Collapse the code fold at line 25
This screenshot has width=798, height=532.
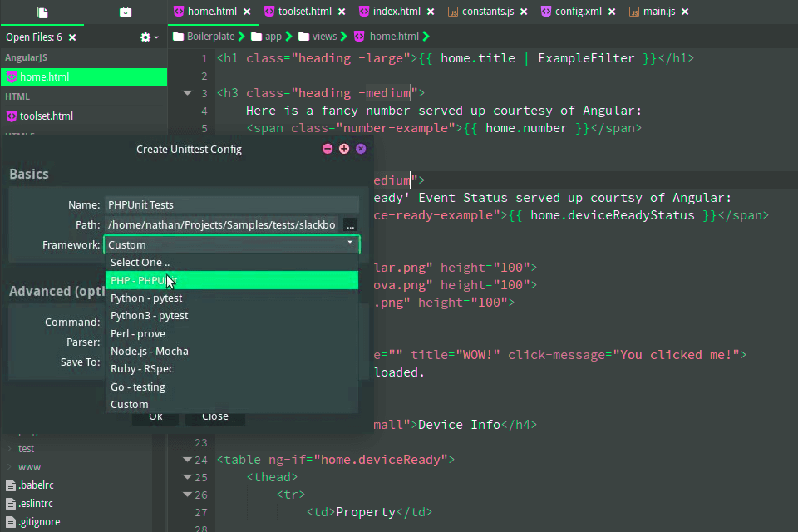click(187, 477)
